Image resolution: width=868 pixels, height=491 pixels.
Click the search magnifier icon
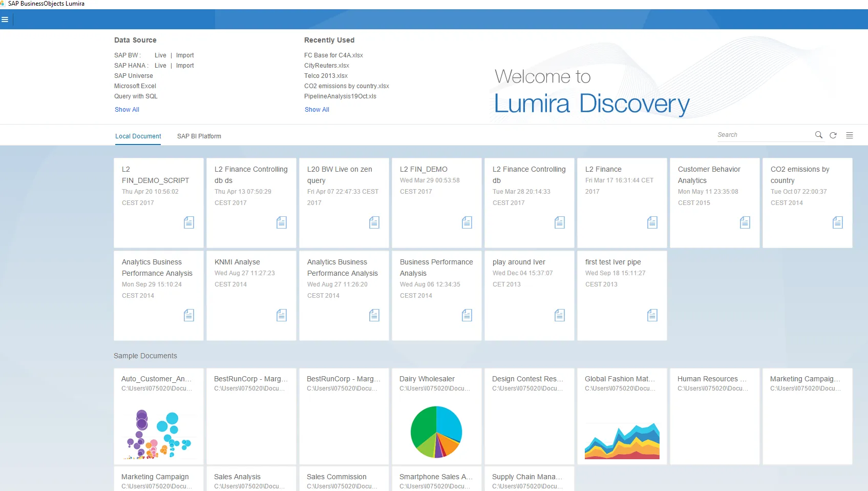[x=819, y=135]
